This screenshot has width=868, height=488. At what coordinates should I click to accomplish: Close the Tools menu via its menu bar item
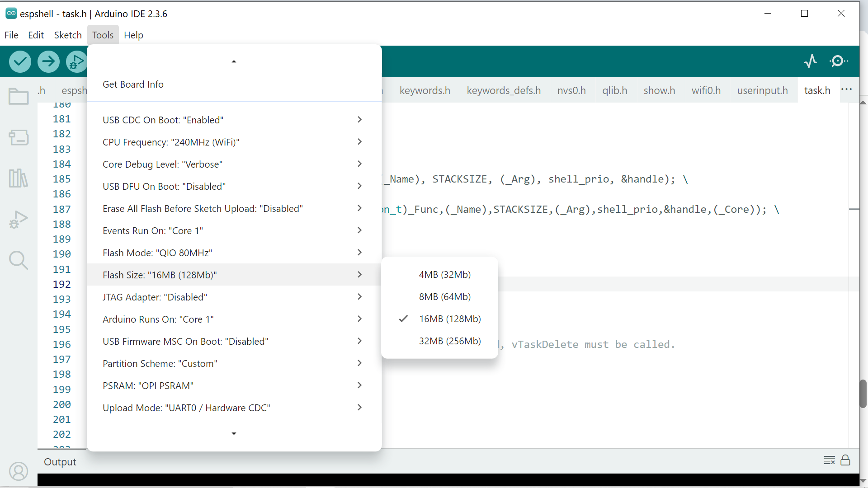point(103,35)
